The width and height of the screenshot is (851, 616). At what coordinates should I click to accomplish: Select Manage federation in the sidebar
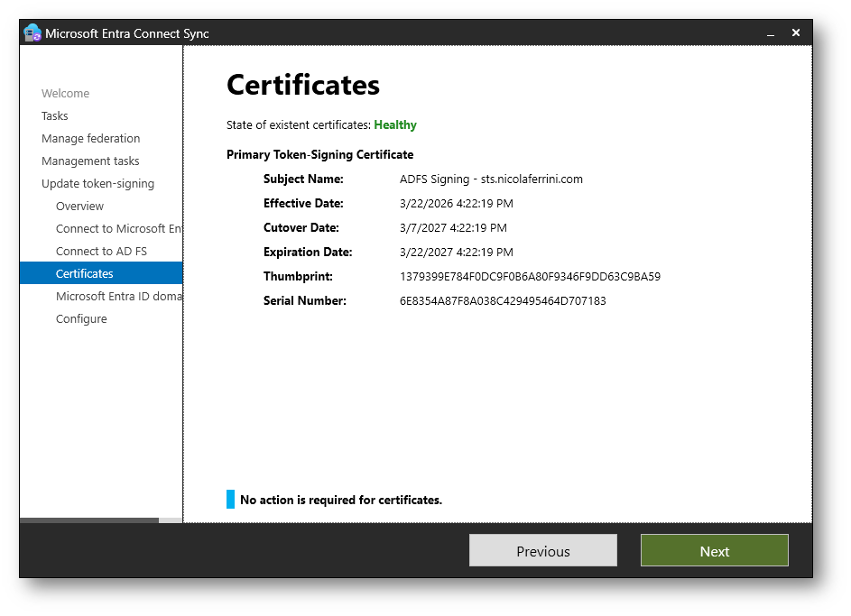pyautogui.click(x=90, y=138)
